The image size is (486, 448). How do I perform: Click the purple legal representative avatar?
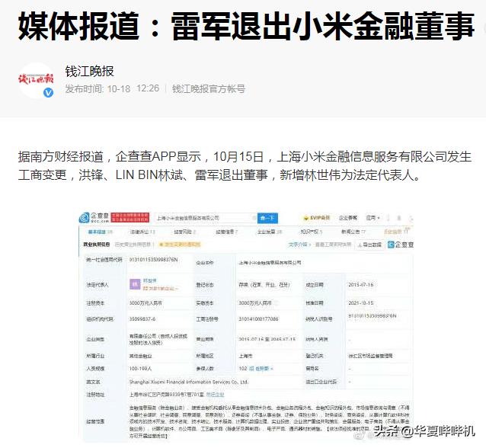[x=135, y=284]
